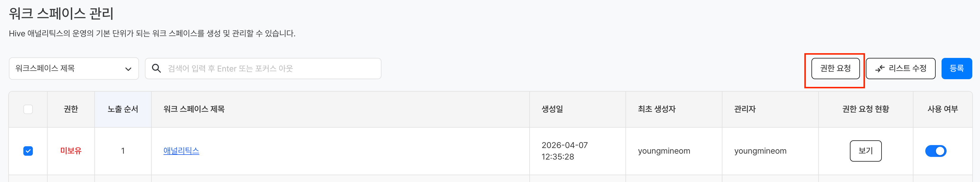The width and height of the screenshot is (980, 182).
Task: Click the arrows icon on 리스트 수정
Action: pyautogui.click(x=879, y=68)
